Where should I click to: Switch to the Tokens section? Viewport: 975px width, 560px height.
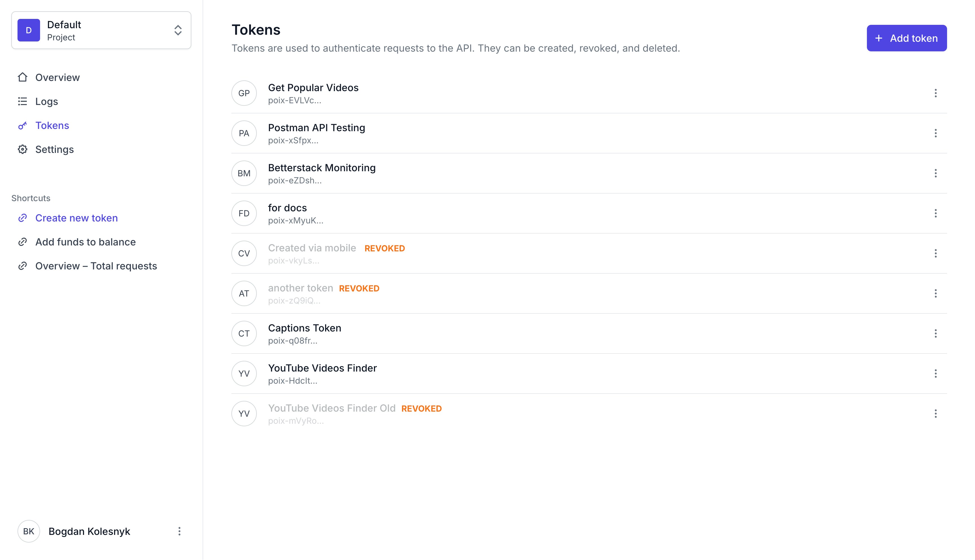[52, 125]
